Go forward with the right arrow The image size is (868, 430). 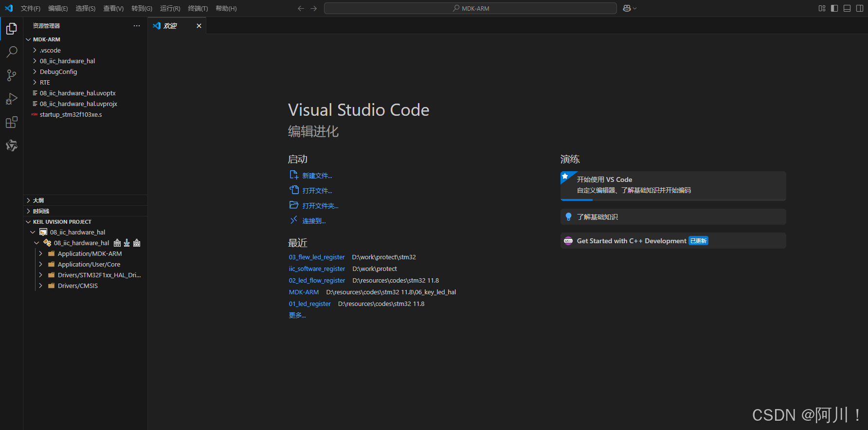(314, 8)
